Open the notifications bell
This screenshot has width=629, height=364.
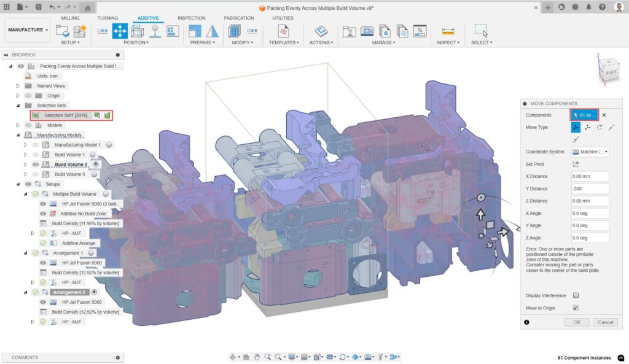[588, 7]
